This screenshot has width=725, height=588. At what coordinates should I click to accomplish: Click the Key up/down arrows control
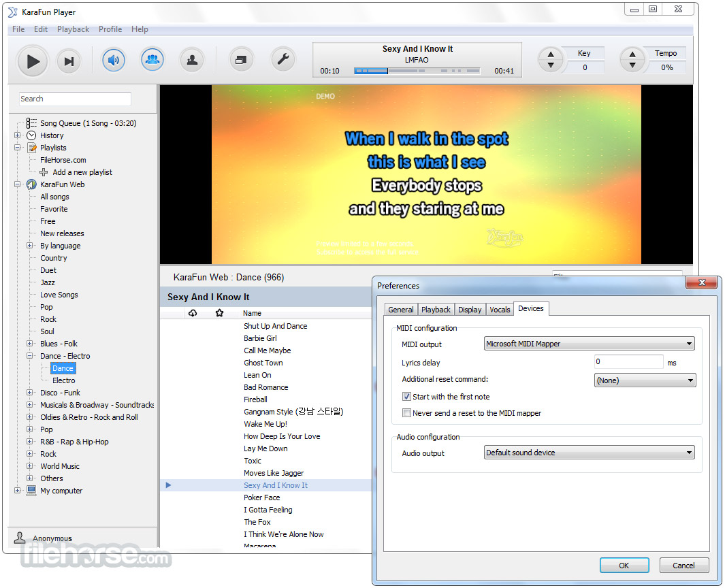pyautogui.click(x=551, y=60)
